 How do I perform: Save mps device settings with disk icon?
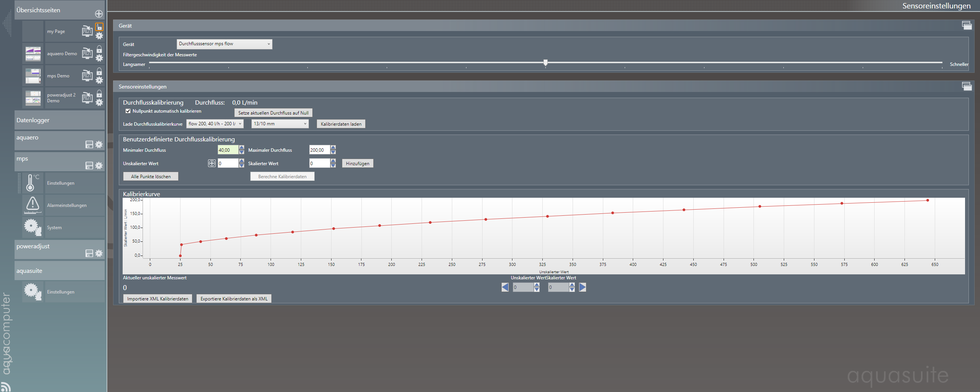(x=89, y=166)
